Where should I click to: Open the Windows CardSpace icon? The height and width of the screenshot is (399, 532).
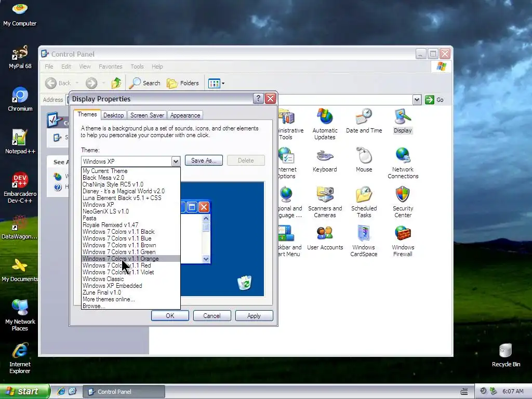(x=364, y=241)
